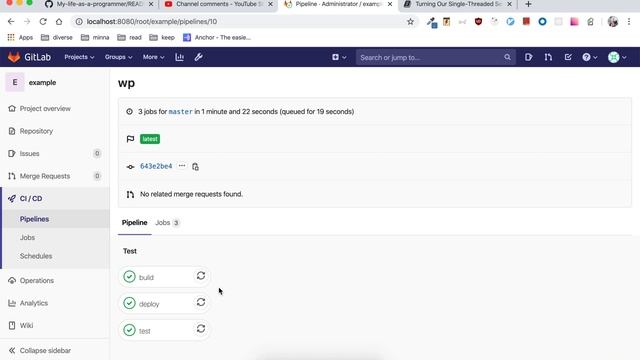Viewport: 640px width, 360px height.
Task: Switch to the Jobs tab
Action: click(x=167, y=222)
